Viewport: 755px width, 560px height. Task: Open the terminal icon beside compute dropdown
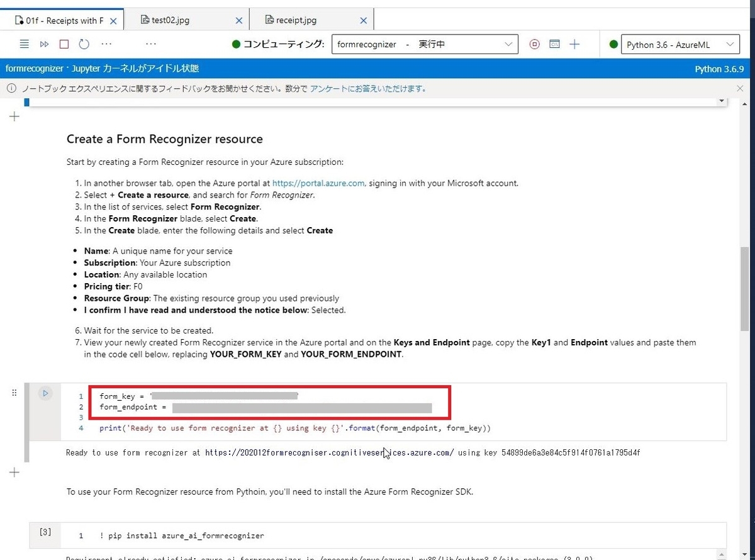click(554, 44)
